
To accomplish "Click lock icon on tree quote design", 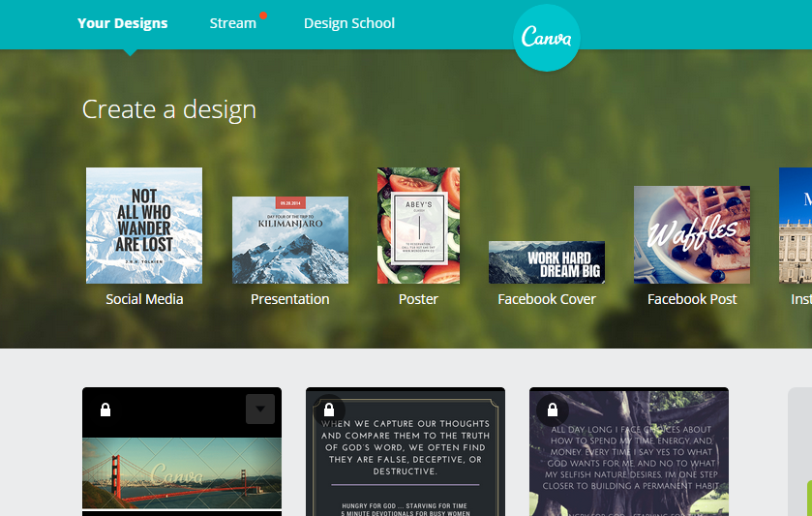I will (553, 410).
